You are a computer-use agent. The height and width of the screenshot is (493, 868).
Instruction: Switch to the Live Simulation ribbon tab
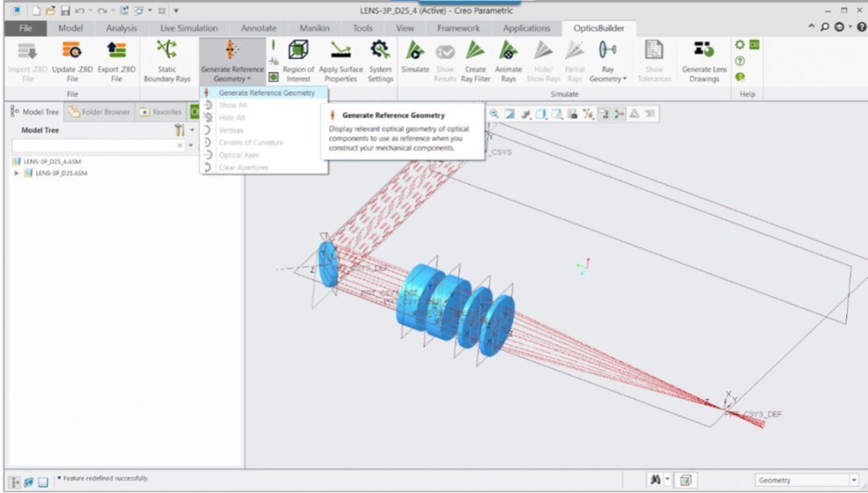coord(188,28)
